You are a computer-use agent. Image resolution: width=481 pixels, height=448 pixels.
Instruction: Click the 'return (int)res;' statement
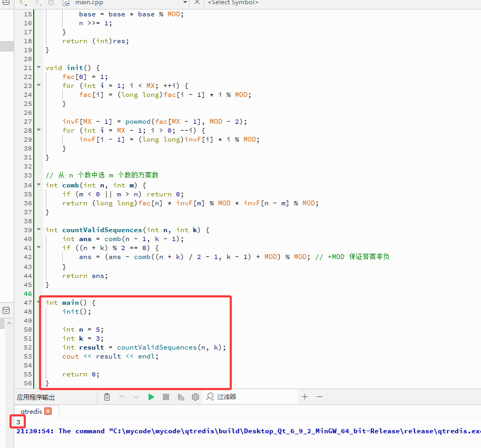[95, 41]
